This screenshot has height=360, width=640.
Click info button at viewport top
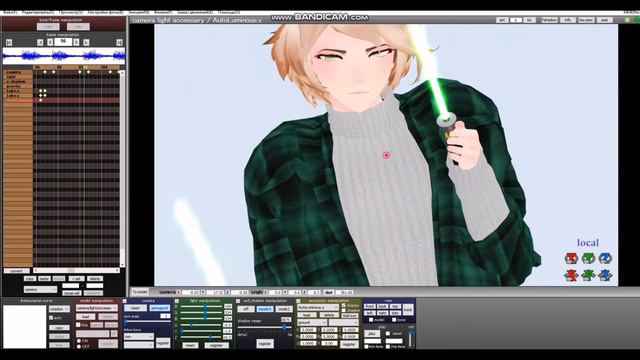(568, 20)
